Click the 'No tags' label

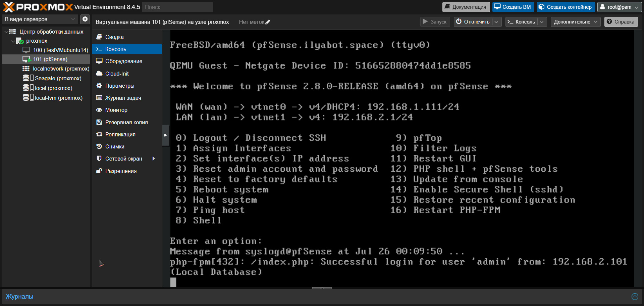[x=252, y=22]
